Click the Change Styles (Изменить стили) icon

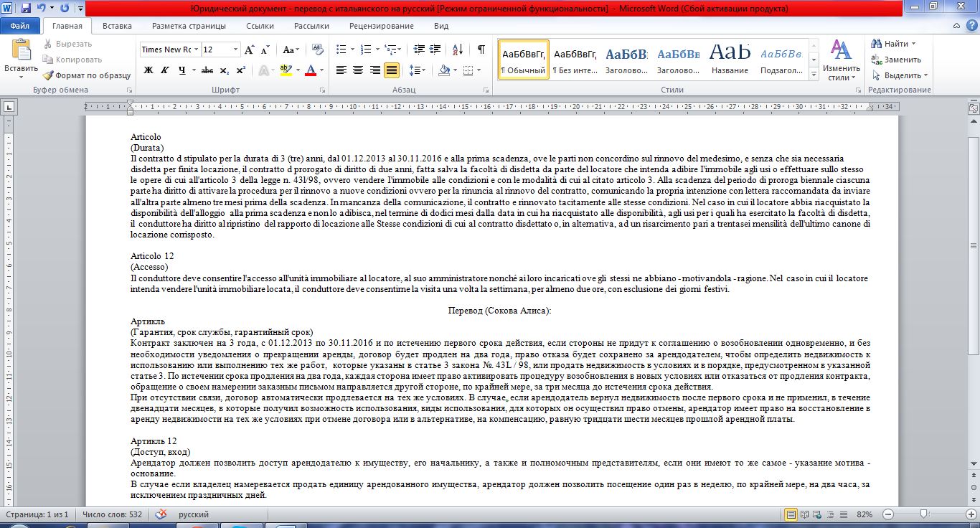click(841, 60)
